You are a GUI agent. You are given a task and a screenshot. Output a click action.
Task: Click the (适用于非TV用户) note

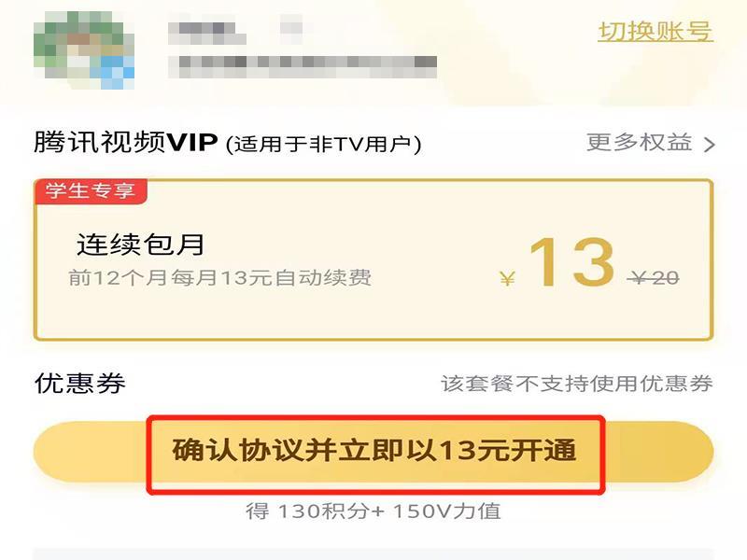tap(324, 145)
